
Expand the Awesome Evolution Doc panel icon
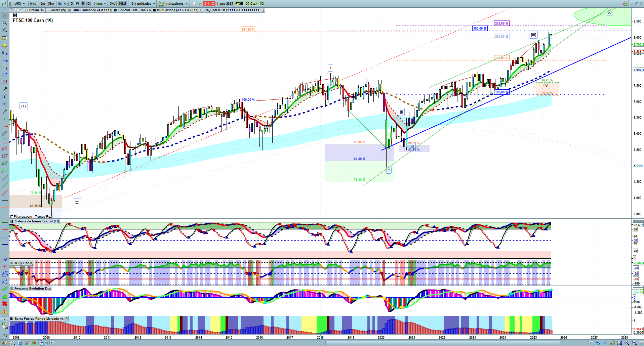click(x=12, y=289)
